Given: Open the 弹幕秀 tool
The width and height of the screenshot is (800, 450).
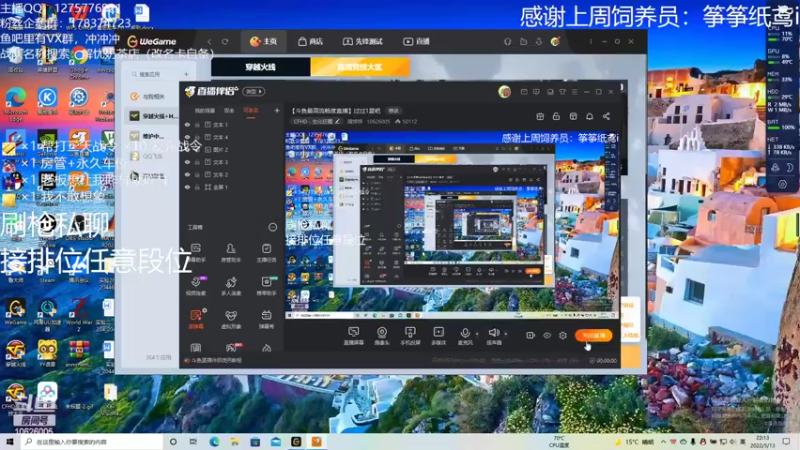Looking at the screenshot, I should tap(266, 319).
